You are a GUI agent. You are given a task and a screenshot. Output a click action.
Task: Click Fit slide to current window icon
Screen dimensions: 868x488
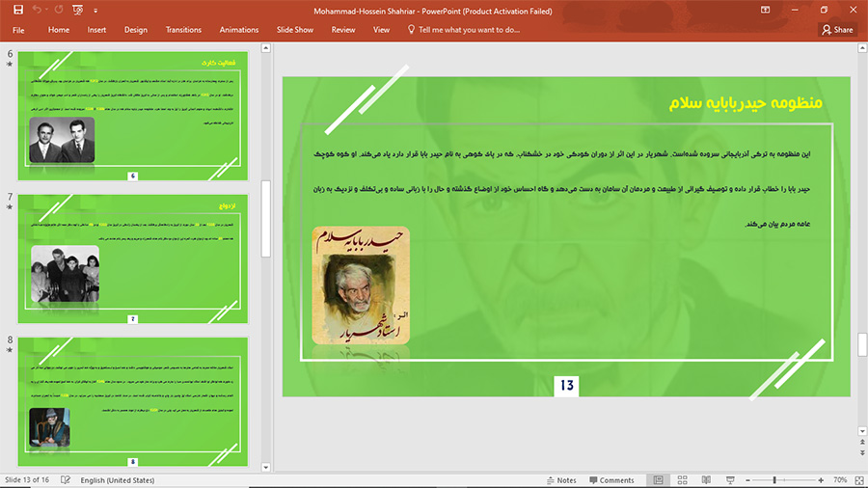[857, 480]
